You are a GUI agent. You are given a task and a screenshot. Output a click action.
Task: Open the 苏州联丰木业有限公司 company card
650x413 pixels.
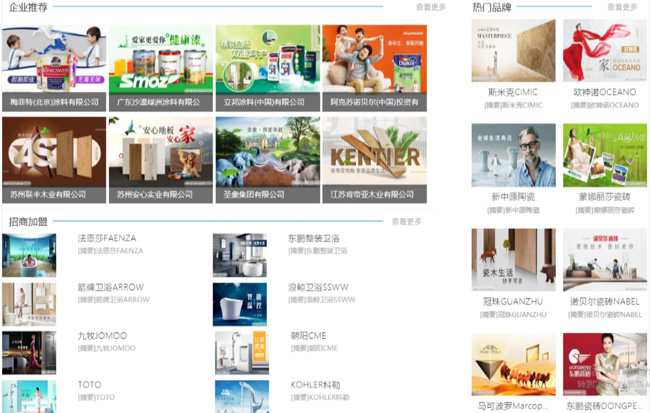click(54, 160)
